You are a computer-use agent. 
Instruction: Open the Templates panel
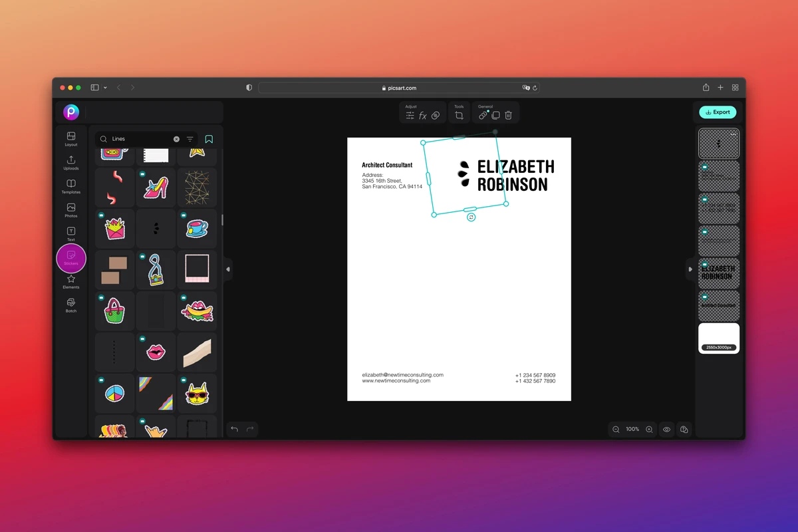70,187
